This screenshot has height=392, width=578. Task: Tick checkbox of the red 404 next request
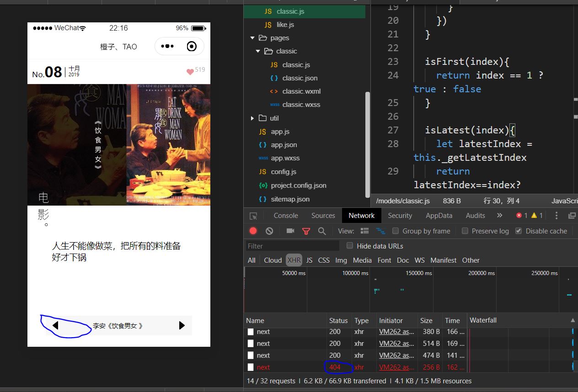[251, 367]
